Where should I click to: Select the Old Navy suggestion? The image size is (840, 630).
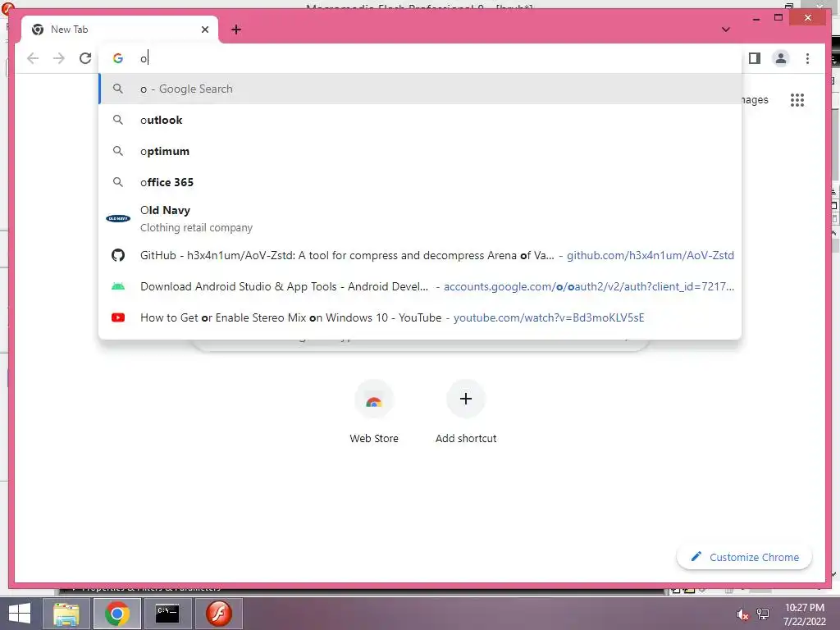click(x=420, y=218)
